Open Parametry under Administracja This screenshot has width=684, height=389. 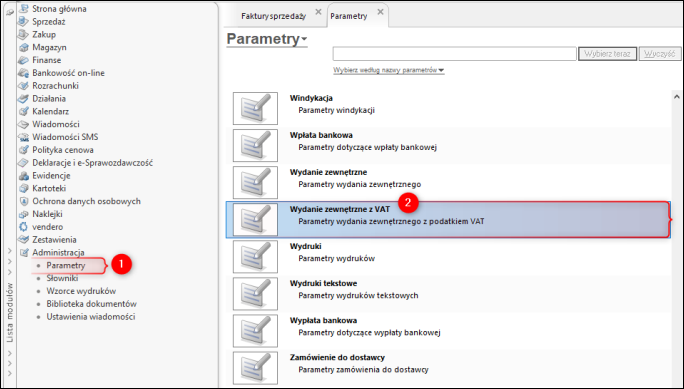[66, 266]
